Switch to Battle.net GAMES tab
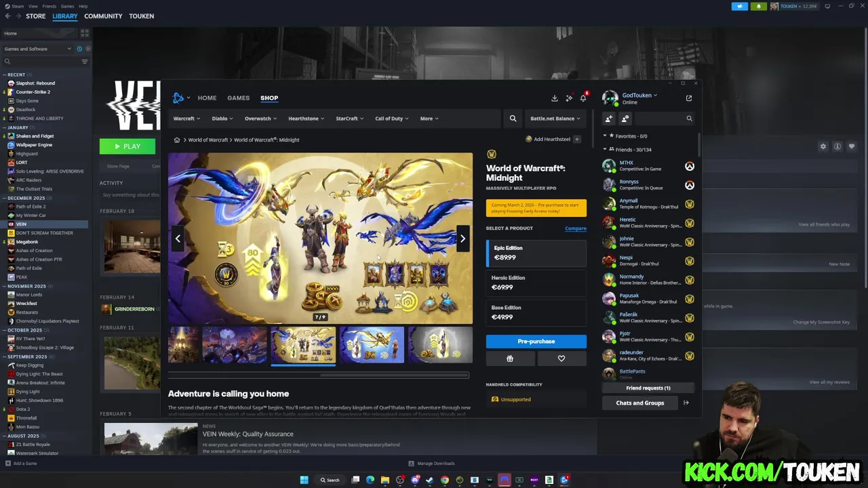This screenshot has height=488, width=868. 238,98
